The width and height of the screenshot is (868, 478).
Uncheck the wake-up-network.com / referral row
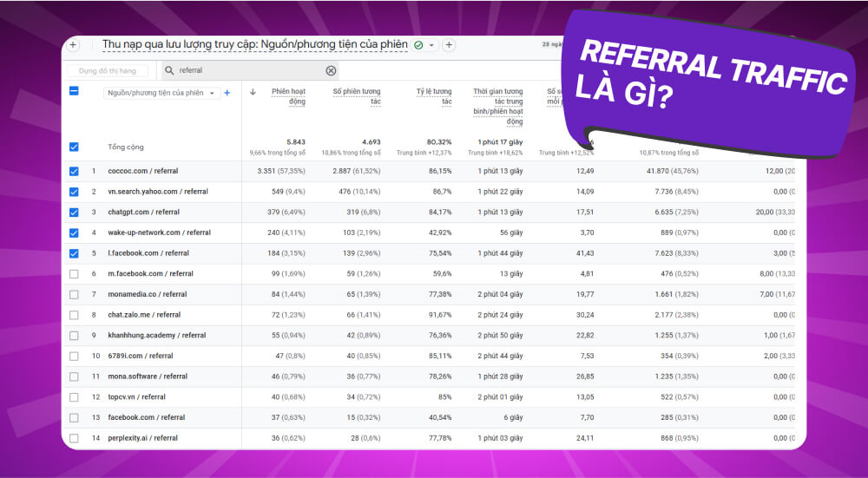74,232
